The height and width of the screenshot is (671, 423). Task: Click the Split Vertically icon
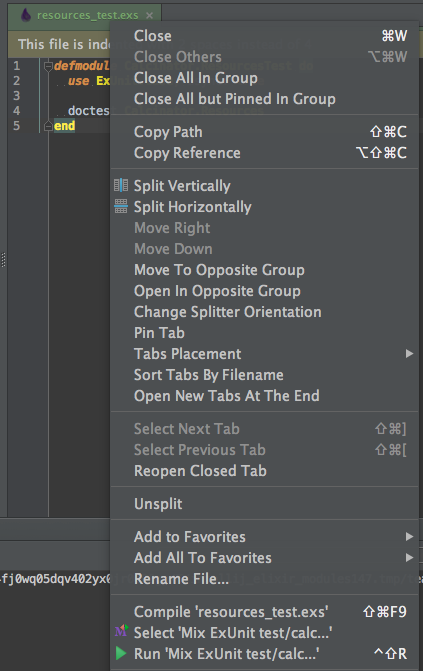point(121,186)
